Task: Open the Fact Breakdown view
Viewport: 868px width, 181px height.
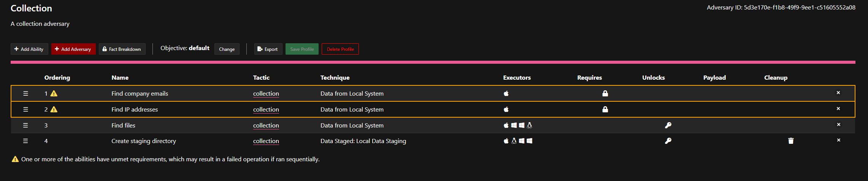Action: [x=122, y=49]
